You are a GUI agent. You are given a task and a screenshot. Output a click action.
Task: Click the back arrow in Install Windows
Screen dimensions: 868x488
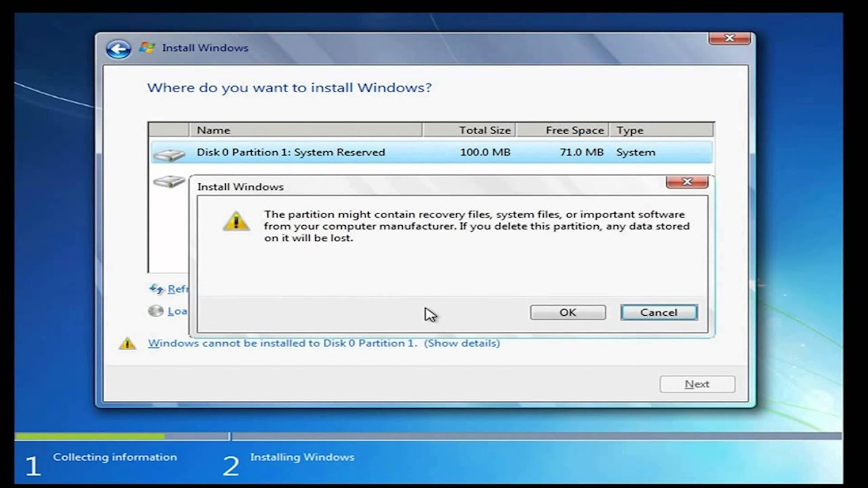pos(118,49)
